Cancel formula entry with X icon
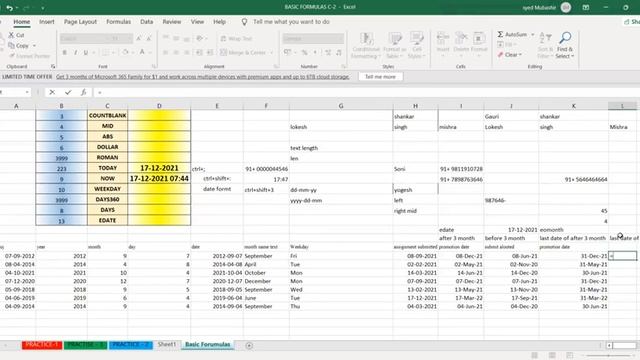640x360 pixels. pos(52,92)
